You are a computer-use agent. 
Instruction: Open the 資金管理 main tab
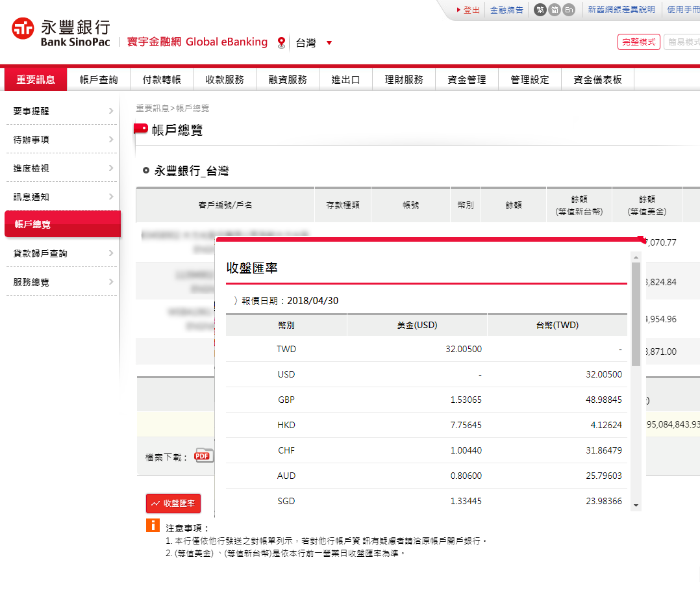click(467, 79)
